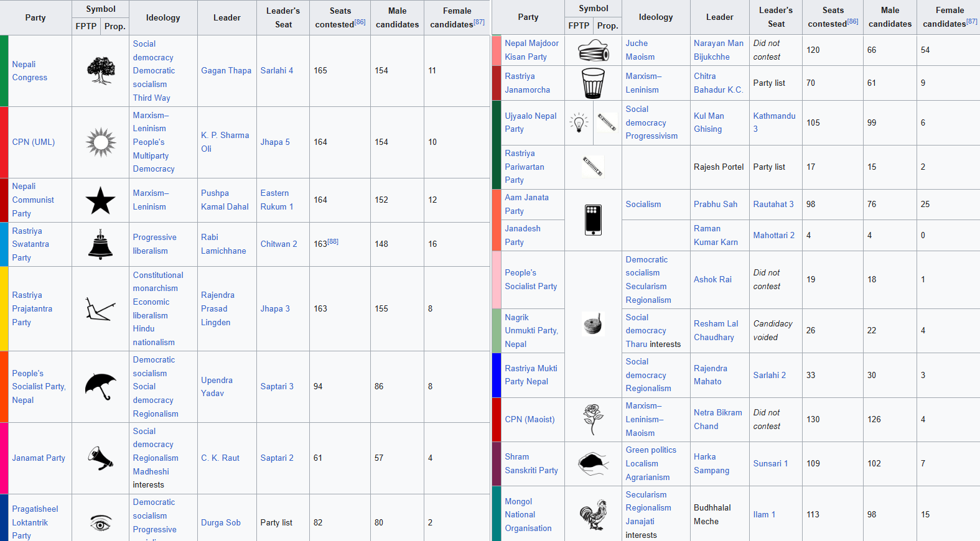Click the Ujyaalo Nepal light bulb symbol
Image resolution: width=980 pixels, height=541 pixels.
point(579,123)
